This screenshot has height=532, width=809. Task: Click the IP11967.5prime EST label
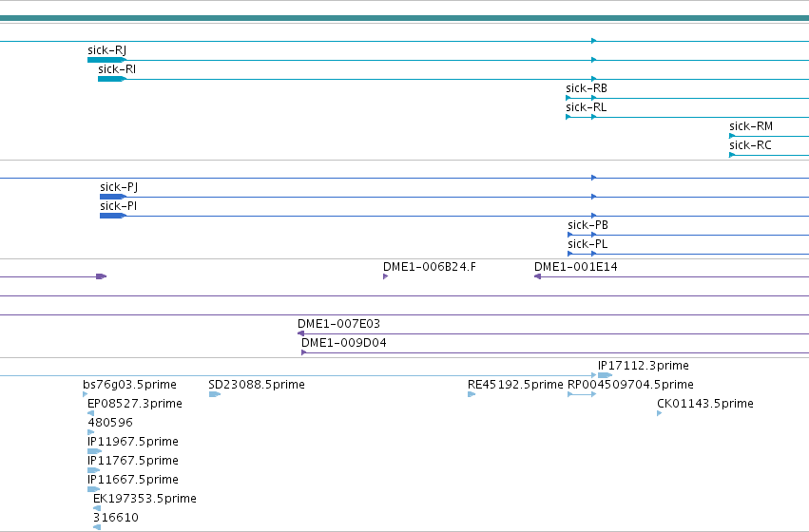(x=132, y=443)
